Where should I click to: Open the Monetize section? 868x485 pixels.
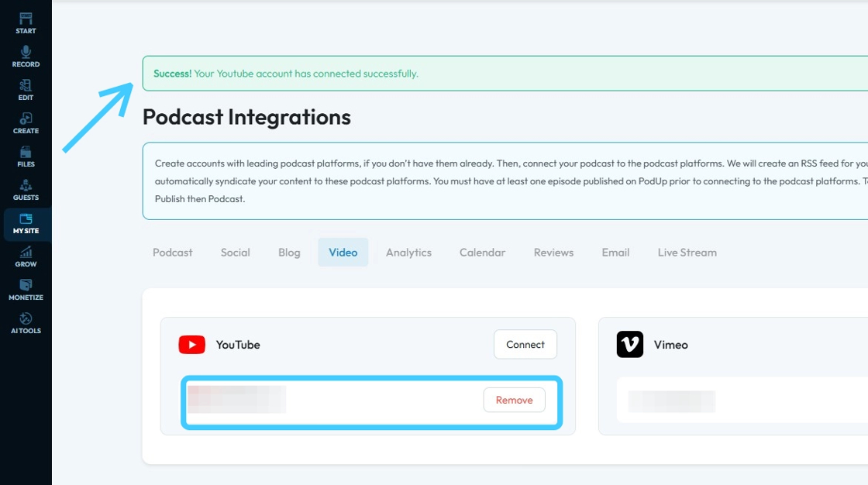tap(26, 289)
